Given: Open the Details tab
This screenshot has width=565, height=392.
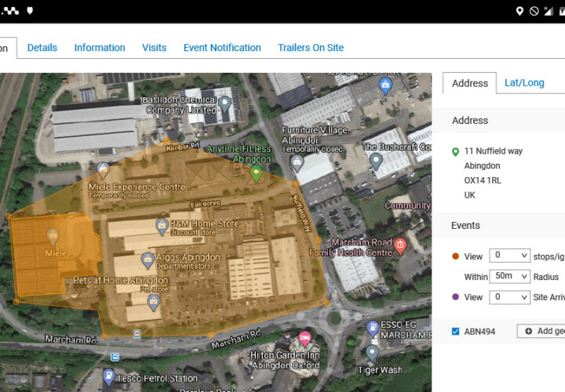Looking at the screenshot, I should coord(42,48).
